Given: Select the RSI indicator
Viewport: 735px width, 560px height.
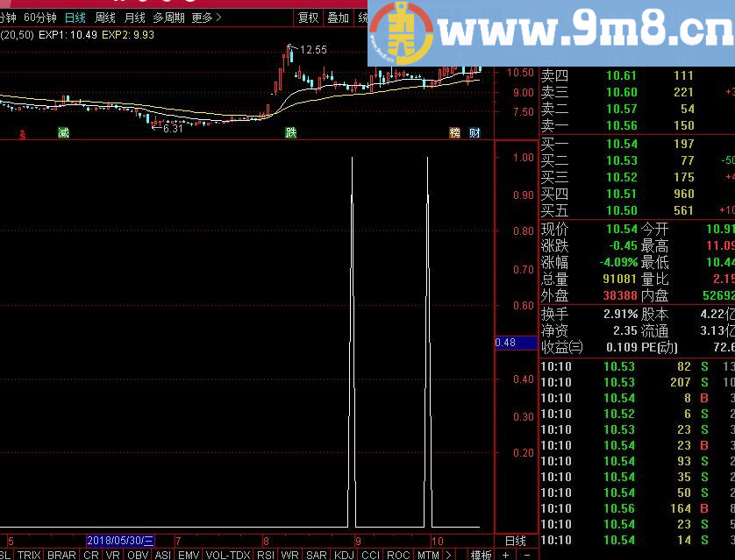Looking at the screenshot, I should pos(267,555).
